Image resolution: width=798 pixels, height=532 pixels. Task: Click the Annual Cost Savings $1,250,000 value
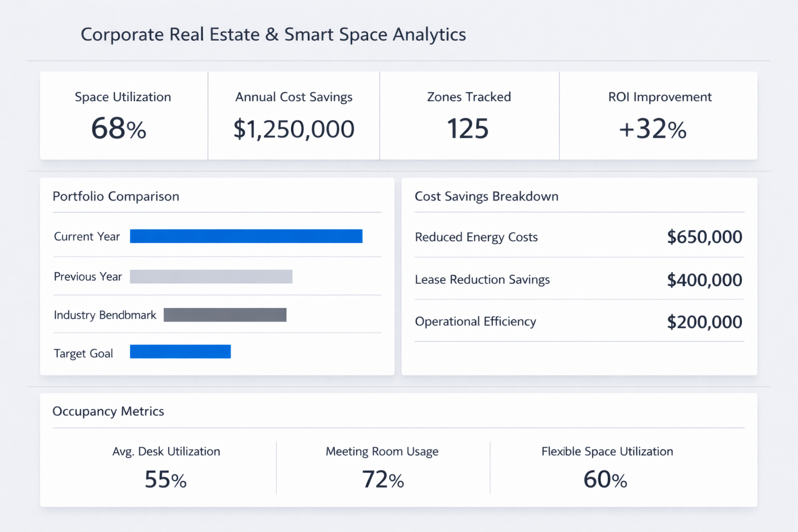point(294,129)
